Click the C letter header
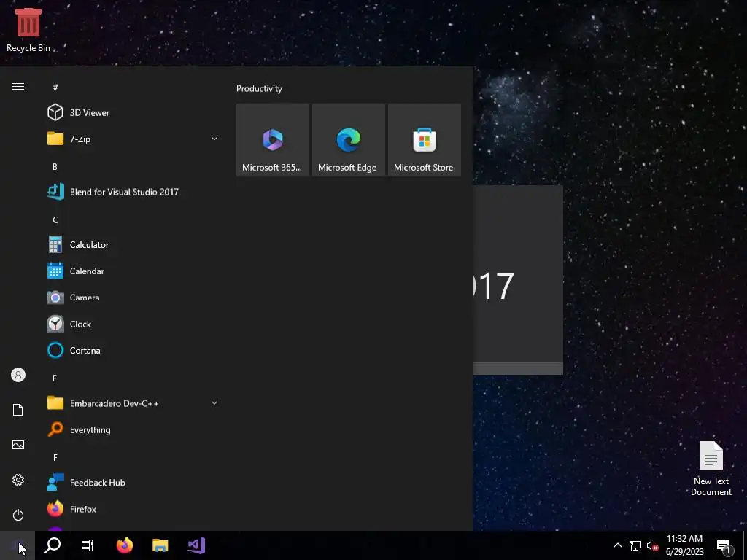 [x=55, y=219]
